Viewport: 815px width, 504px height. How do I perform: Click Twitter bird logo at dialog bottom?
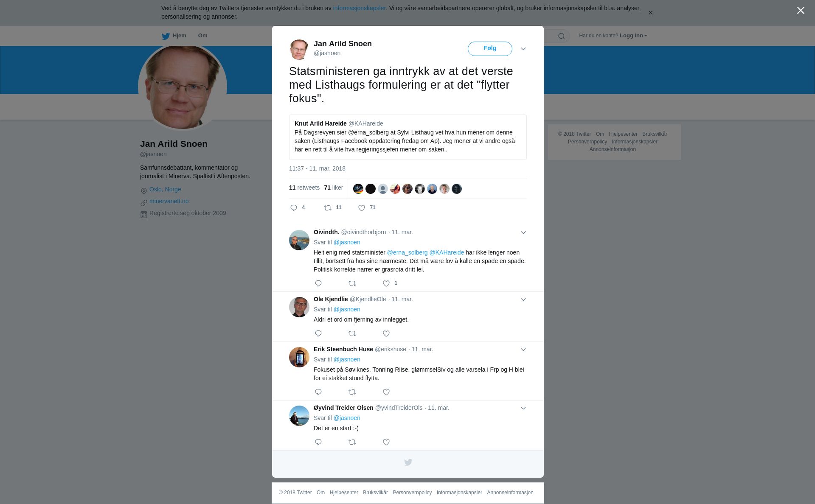click(408, 462)
